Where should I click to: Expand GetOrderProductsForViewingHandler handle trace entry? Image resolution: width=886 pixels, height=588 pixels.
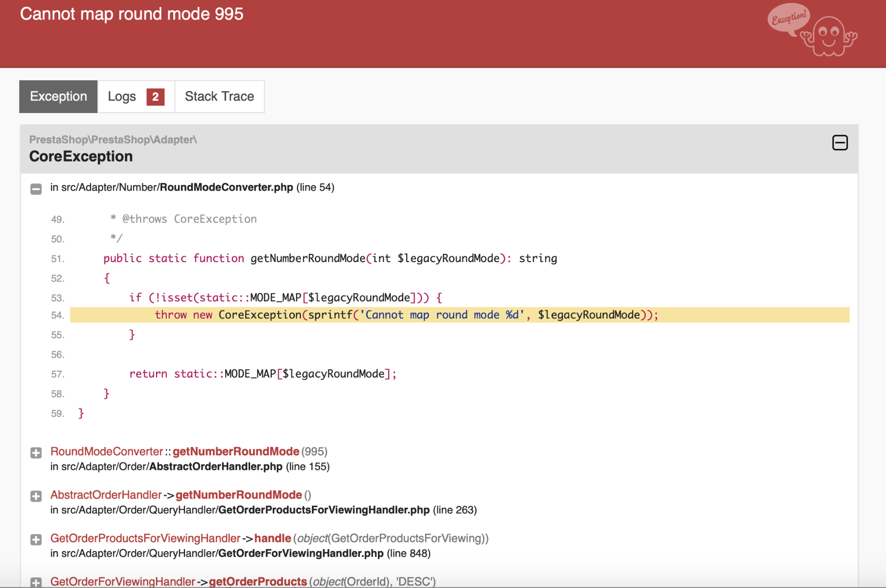pyautogui.click(x=36, y=540)
